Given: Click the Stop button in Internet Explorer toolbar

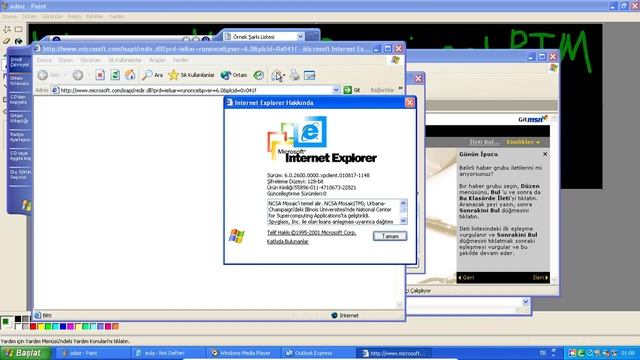Looking at the screenshot, I should (x=100, y=75).
